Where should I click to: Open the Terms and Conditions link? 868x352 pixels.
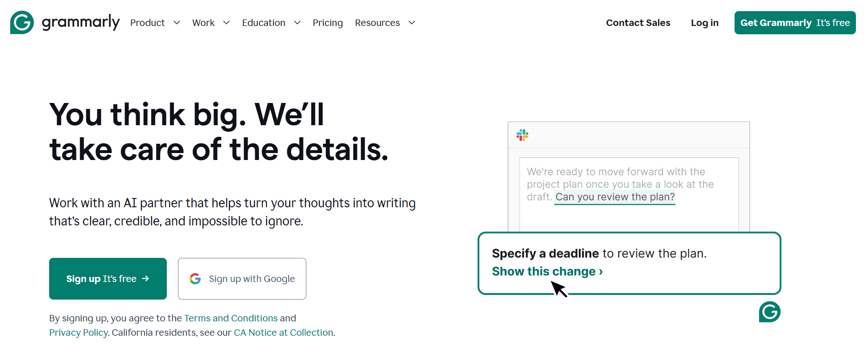pos(230,318)
